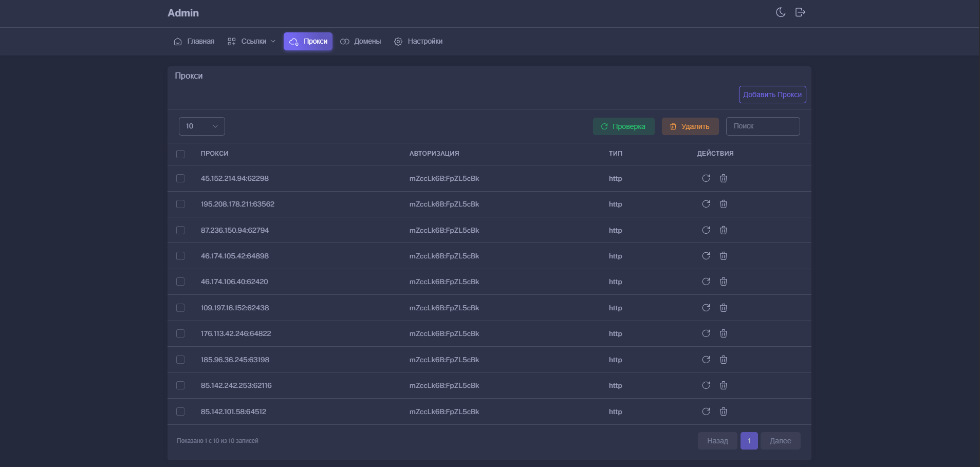Viewport: 980px width, 467px height.
Task: Toggle dark mode with the moon icon
Action: [781, 12]
